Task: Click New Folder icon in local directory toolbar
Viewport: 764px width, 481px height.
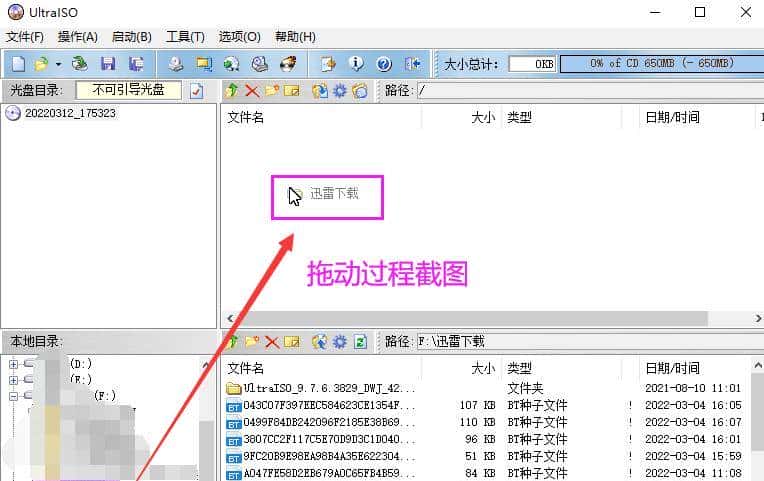Action: (x=252, y=342)
